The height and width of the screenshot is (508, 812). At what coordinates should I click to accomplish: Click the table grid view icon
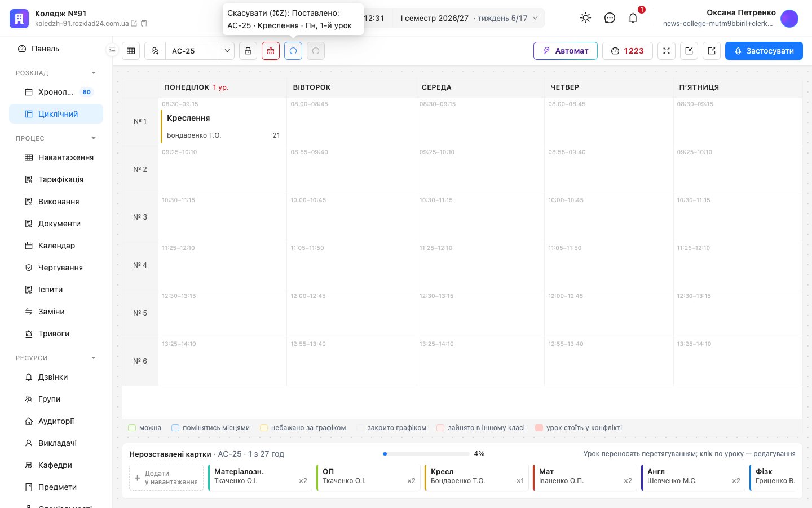[x=131, y=51]
